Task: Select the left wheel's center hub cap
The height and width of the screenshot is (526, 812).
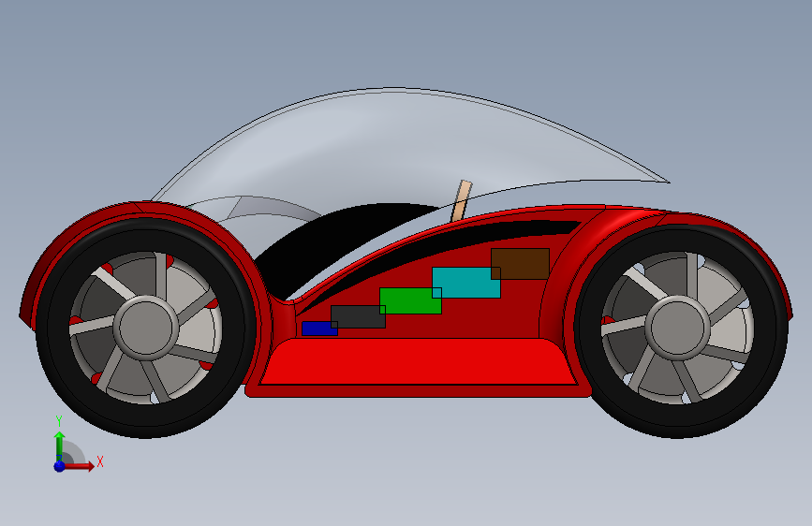Action: [146, 328]
